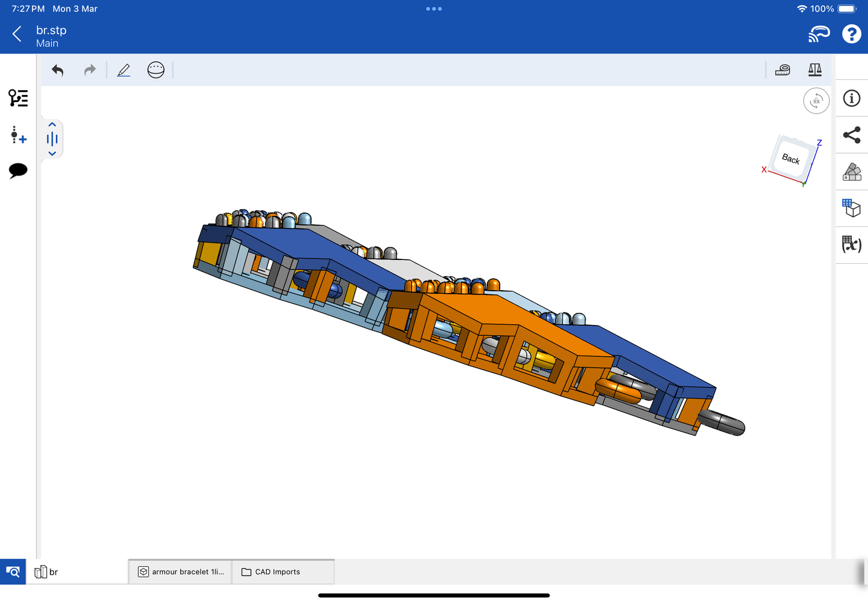Tap the Share document icon
This screenshot has width=868, height=603.
click(x=851, y=135)
